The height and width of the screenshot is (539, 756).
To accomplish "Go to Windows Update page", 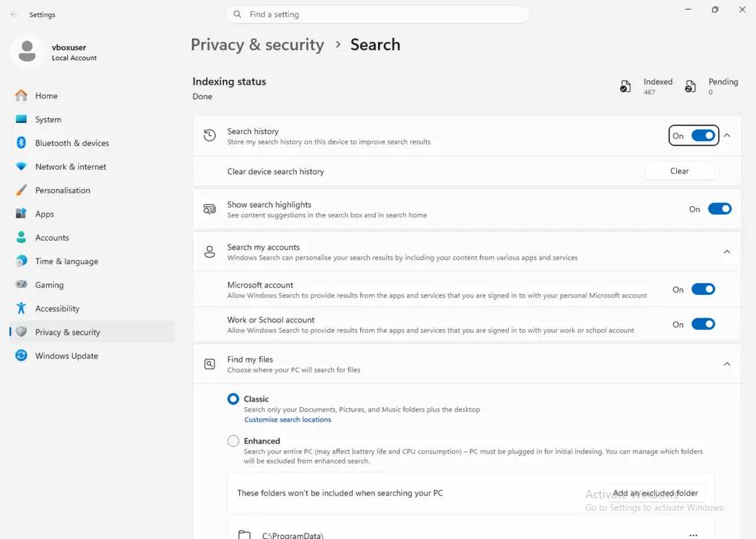I will 91,355.
